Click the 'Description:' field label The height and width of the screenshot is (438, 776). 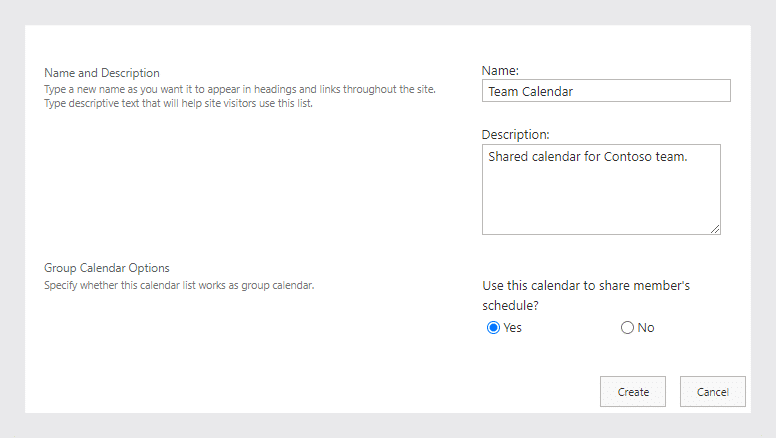point(516,135)
